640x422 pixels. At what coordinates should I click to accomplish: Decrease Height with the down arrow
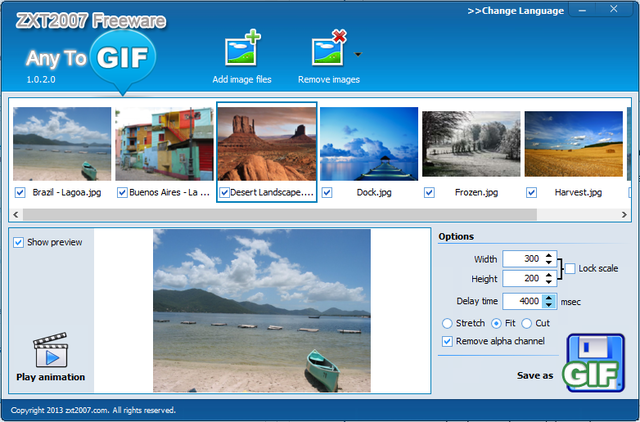click(549, 282)
